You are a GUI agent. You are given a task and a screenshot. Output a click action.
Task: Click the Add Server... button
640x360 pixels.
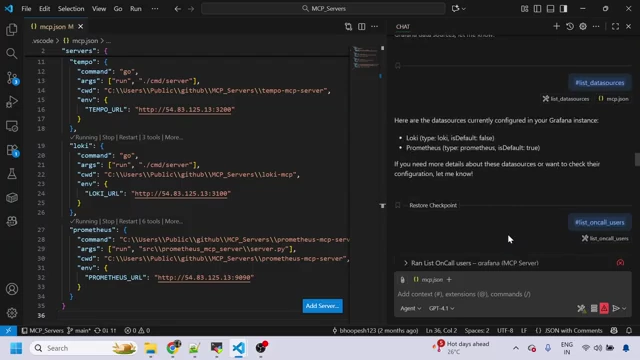point(322,306)
